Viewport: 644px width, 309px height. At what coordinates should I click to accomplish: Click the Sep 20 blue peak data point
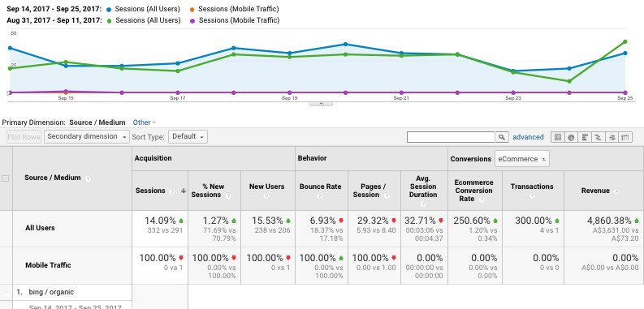tap(345, 45)
